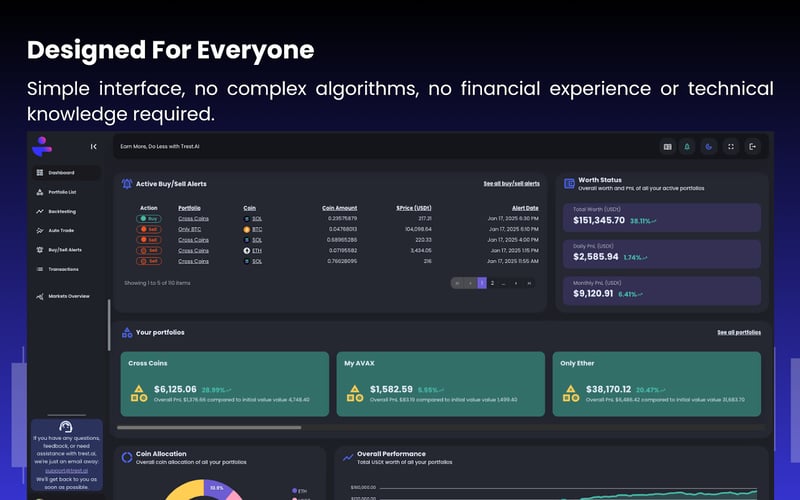The height and width of the screenshot is (500, 800).
Task: Click the Trest.AI logo in the sidebar
Action: (42, 146)
